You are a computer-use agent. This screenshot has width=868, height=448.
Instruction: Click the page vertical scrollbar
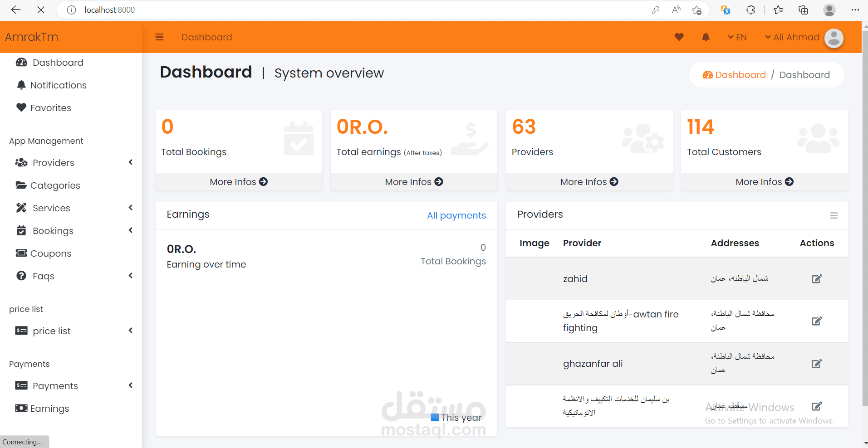tap(864, 218)
